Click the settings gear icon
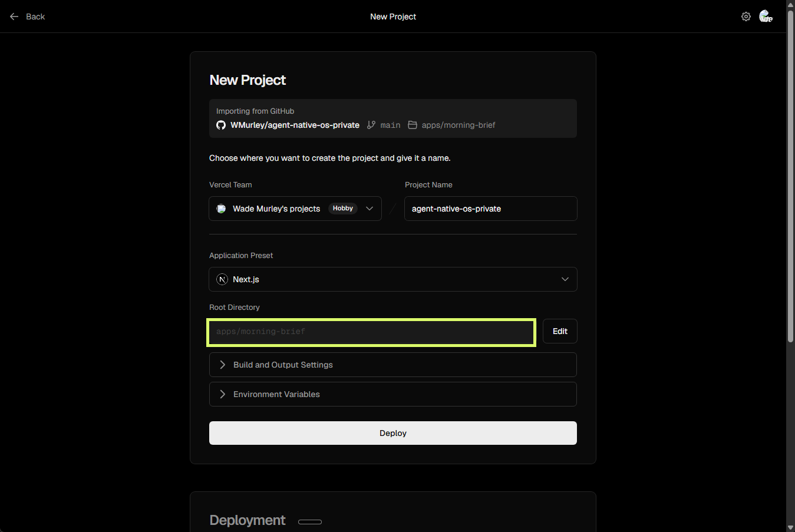This screenshot has height=532, width=795. pyautogui.click(x=746, y=16)
